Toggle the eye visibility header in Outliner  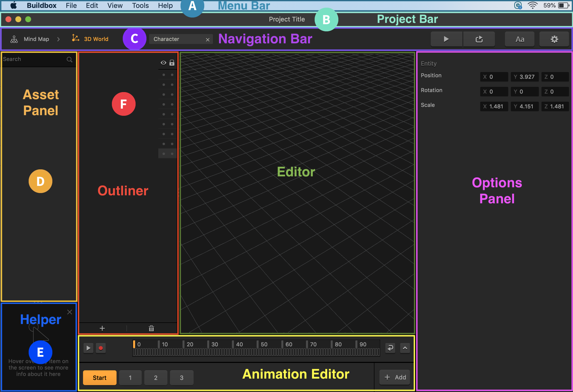coord(163,63)
